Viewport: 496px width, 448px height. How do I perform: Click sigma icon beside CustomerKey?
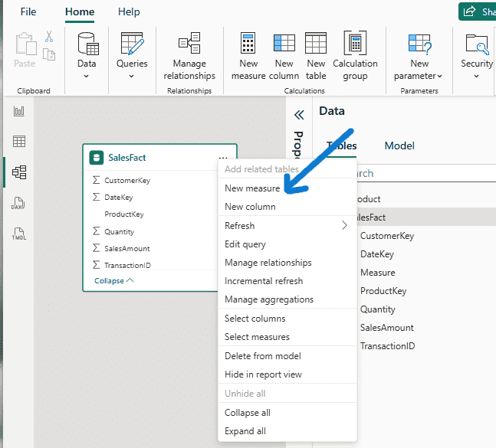[97, 180]
